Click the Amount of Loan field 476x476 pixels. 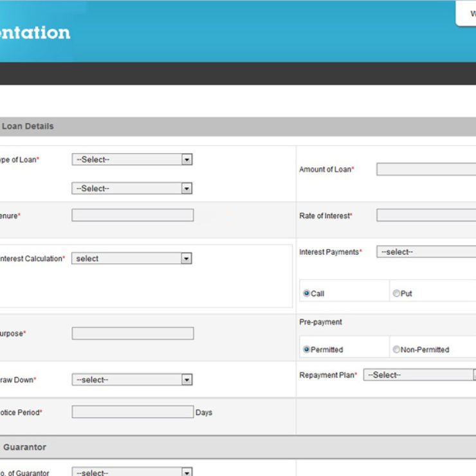pos(426,169)
